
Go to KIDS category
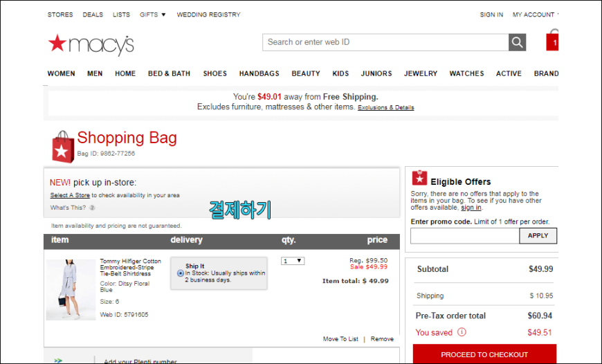[340, 73]
